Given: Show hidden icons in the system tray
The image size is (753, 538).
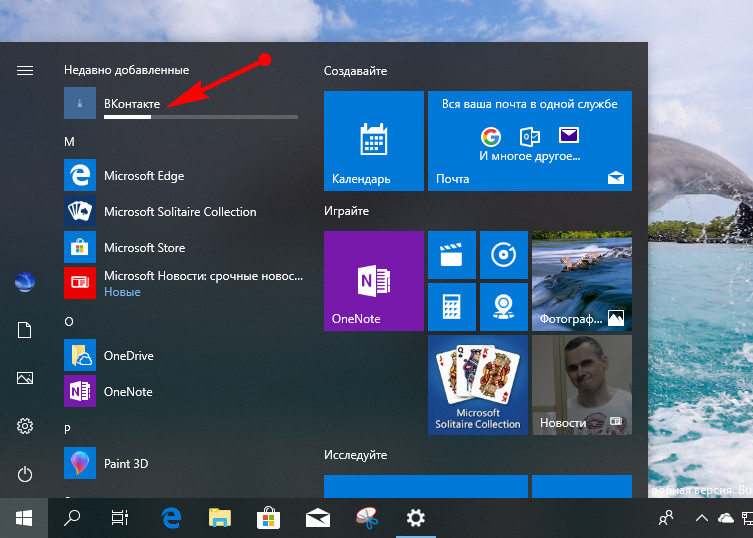Looking at the screenshot, I should coord(700,518).
